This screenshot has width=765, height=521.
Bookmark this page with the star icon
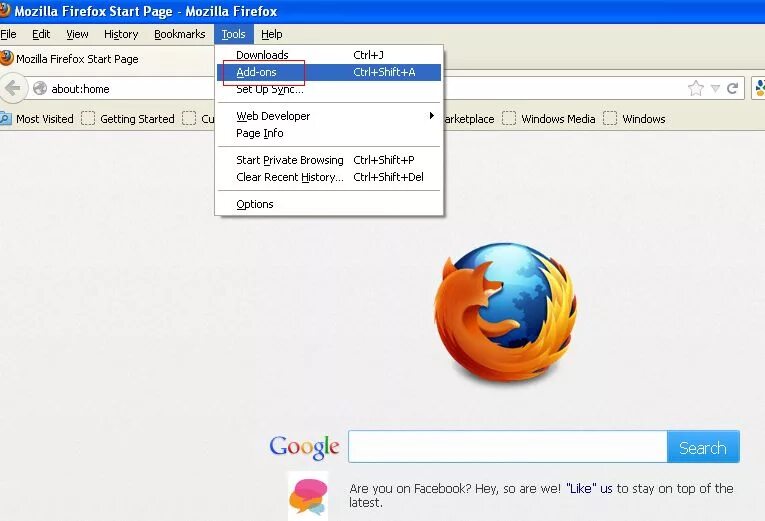pyautogui.click(x=696, y=88)
